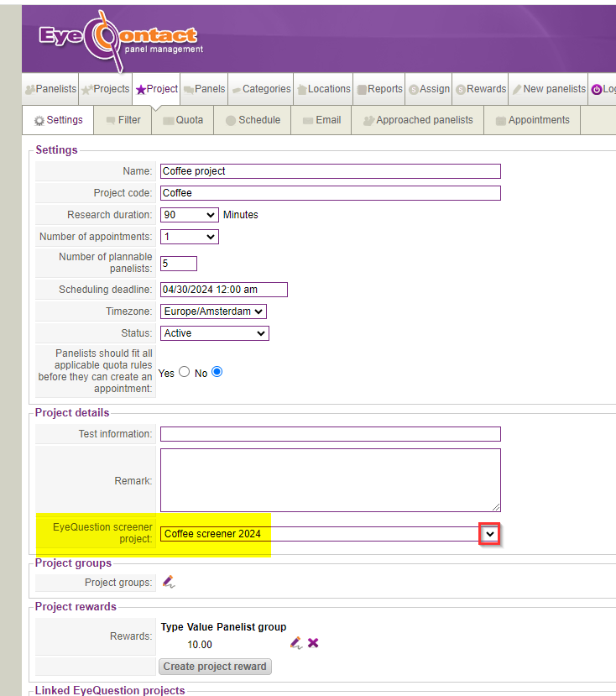Open the Status dropdown
This screenshot has width=616, height=696.
pyautogui.click(x=214, y=333)
